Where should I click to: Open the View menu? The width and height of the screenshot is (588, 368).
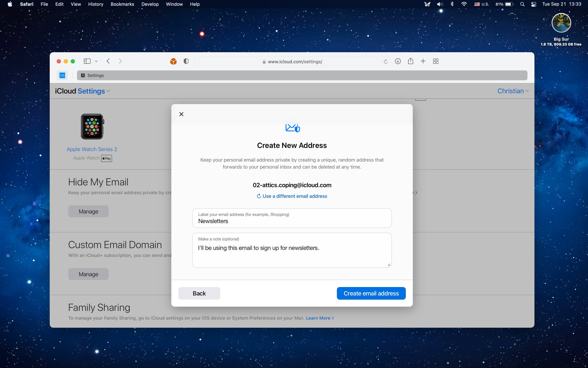[x=76, y=4]
